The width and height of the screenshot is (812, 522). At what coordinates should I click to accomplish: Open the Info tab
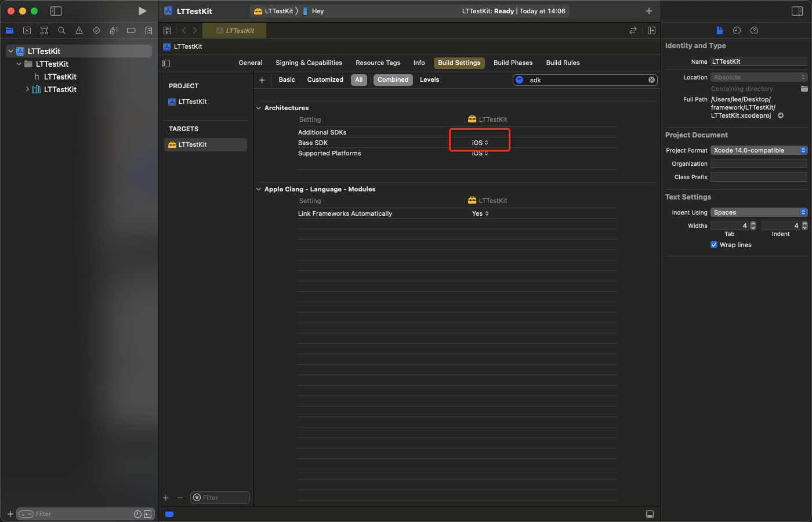[419, 63]
